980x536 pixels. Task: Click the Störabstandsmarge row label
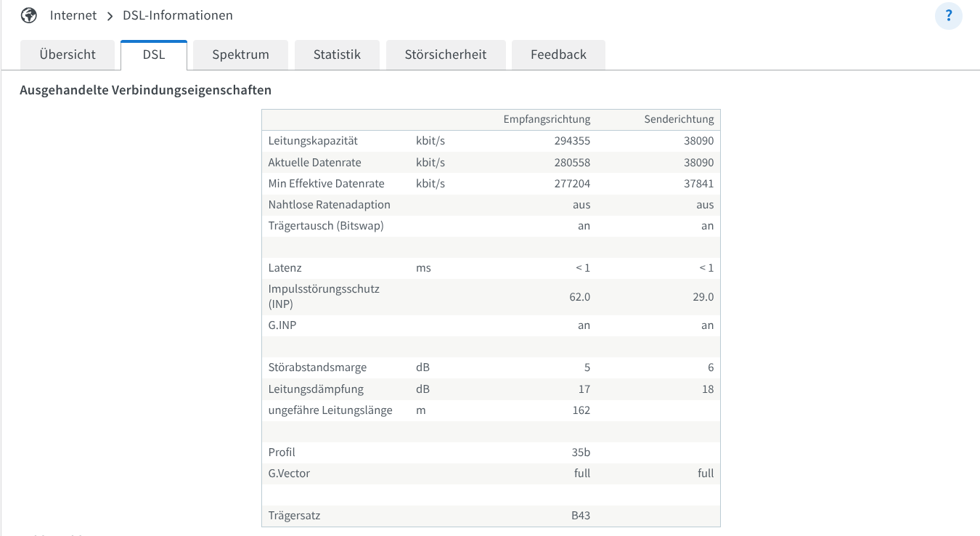click(x=317, y=368)
